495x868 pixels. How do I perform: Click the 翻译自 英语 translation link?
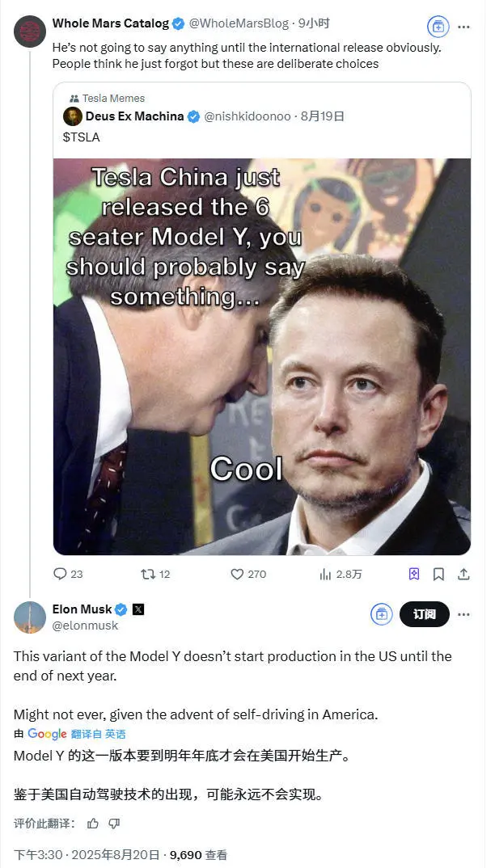pyautogui.click(x=98, y=734)
